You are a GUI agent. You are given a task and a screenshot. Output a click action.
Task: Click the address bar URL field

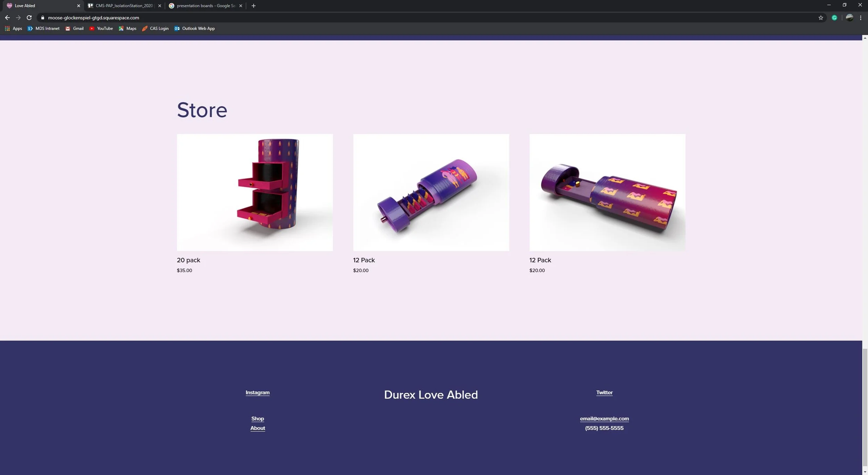coord(243,18)
